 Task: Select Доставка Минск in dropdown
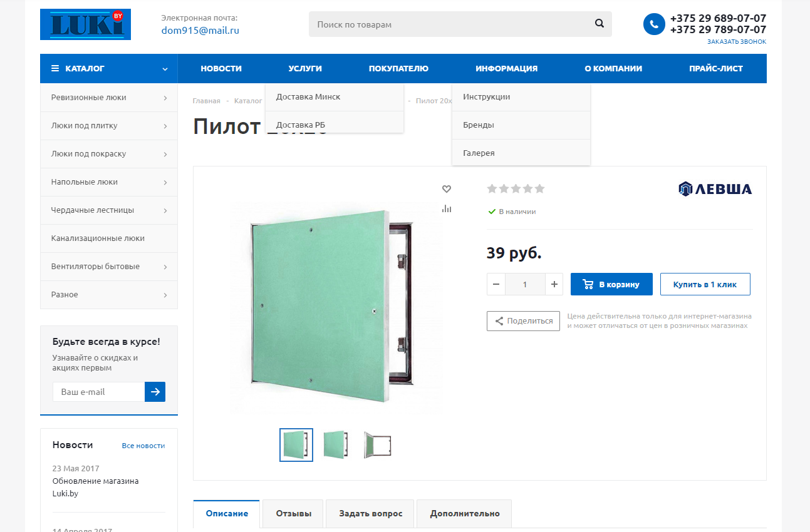point(335,97)
